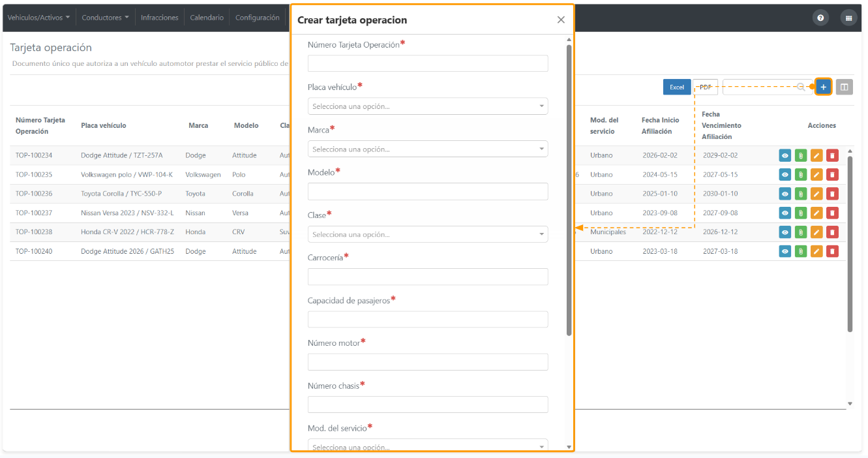Click the table search input box
This screenshot has width=868, height=458.
766,87
